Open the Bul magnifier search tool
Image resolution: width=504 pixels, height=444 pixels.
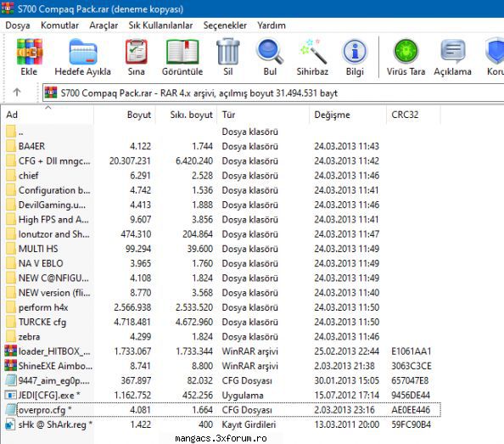270,52
